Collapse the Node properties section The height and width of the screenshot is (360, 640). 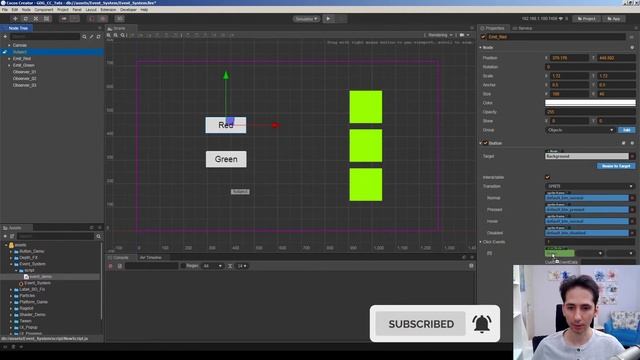[480, 48]
